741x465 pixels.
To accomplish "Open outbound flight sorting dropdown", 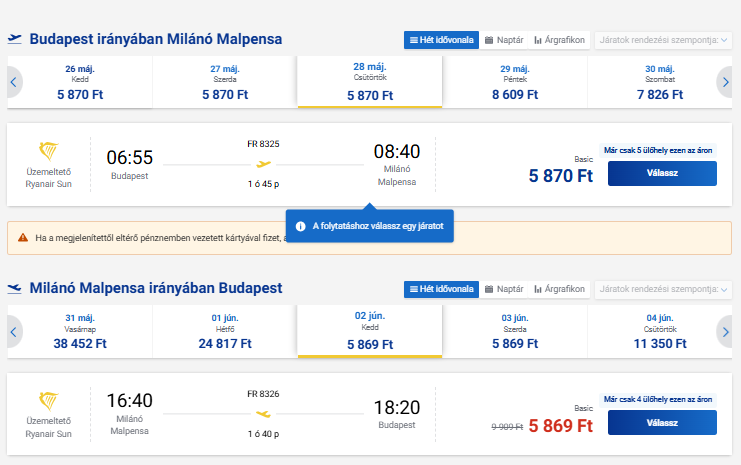I will point(663,40).
